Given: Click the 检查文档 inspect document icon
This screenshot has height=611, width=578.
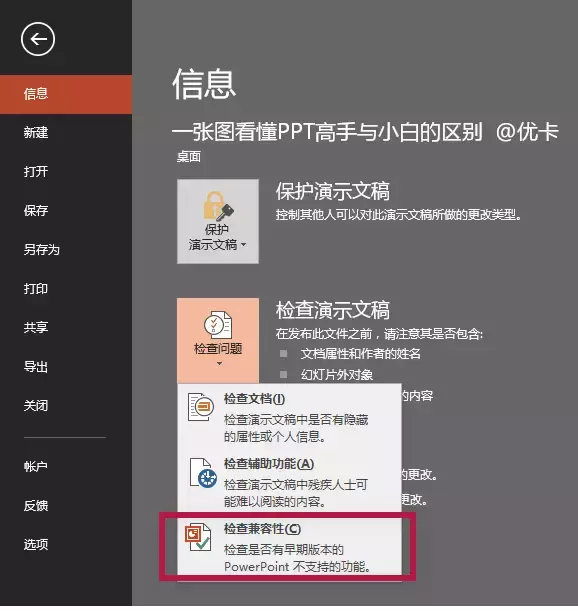Looking at the screenshot, I should [x=200, y=407].
